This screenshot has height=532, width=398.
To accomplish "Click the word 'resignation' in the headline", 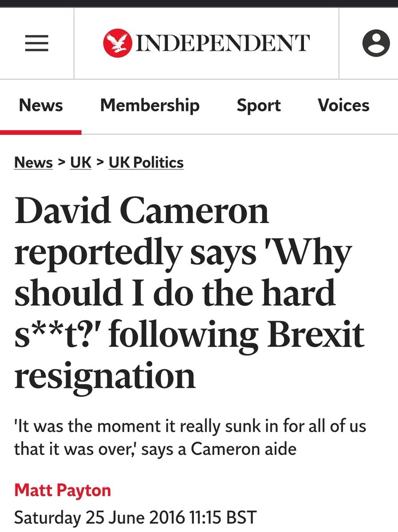I will tap(105, 377).
